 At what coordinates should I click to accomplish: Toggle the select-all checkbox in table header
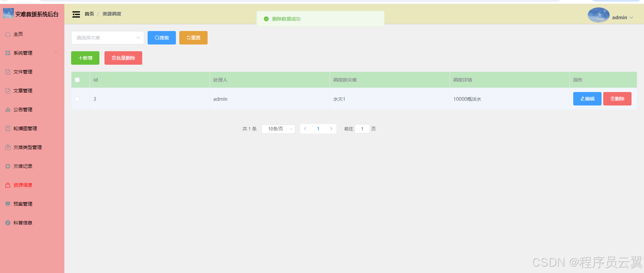click(x=77, y=80)
